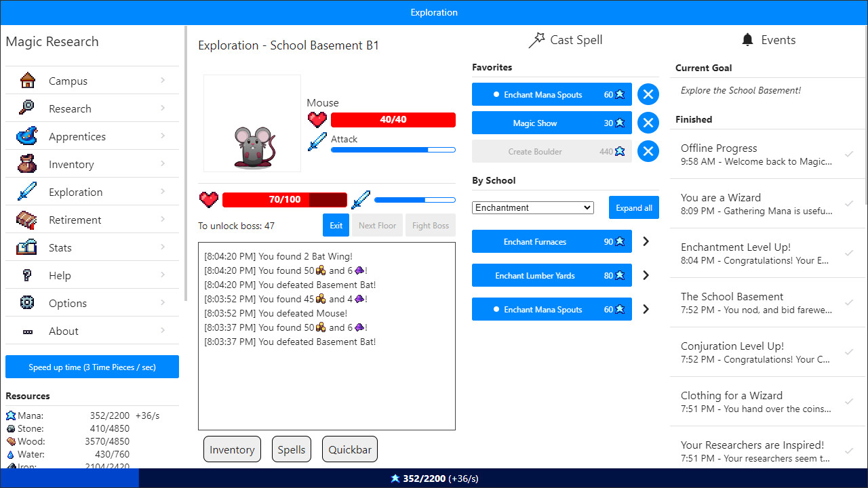The width and height of the screenshot is (868, 488).
Task: Open Research via the wand icon
Action: [x=26, y=108]
